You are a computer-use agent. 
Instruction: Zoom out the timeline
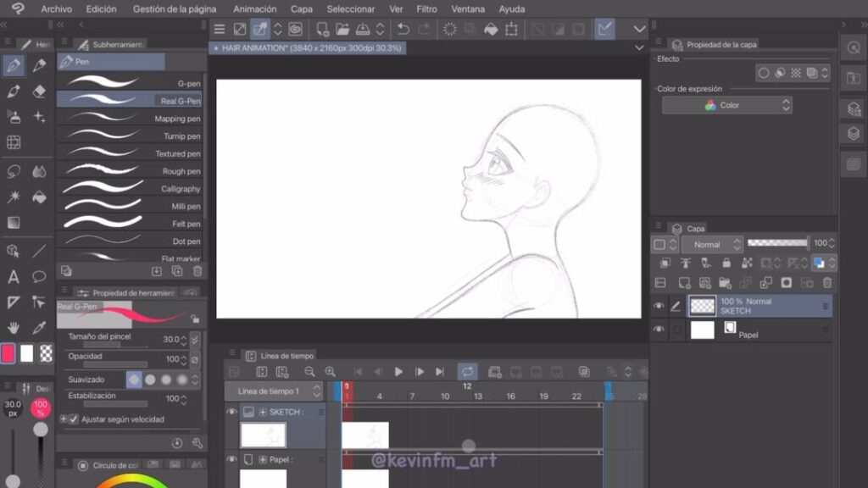309,372
